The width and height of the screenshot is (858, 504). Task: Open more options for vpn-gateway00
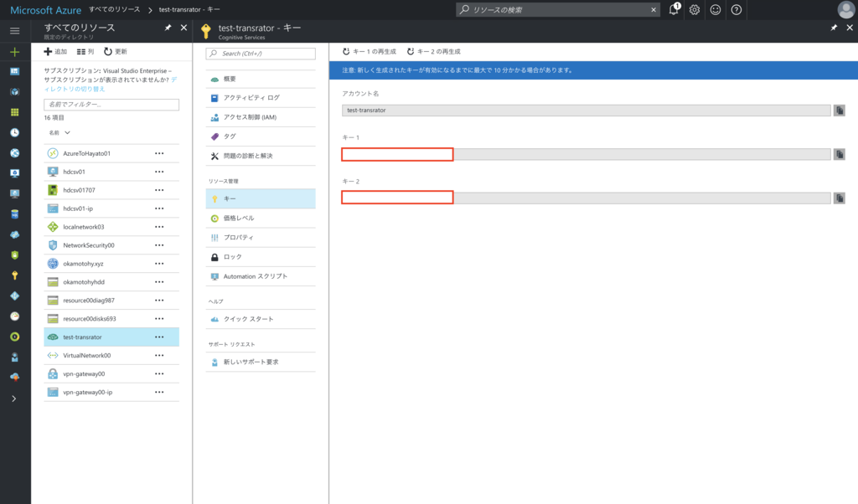point(159,374)
